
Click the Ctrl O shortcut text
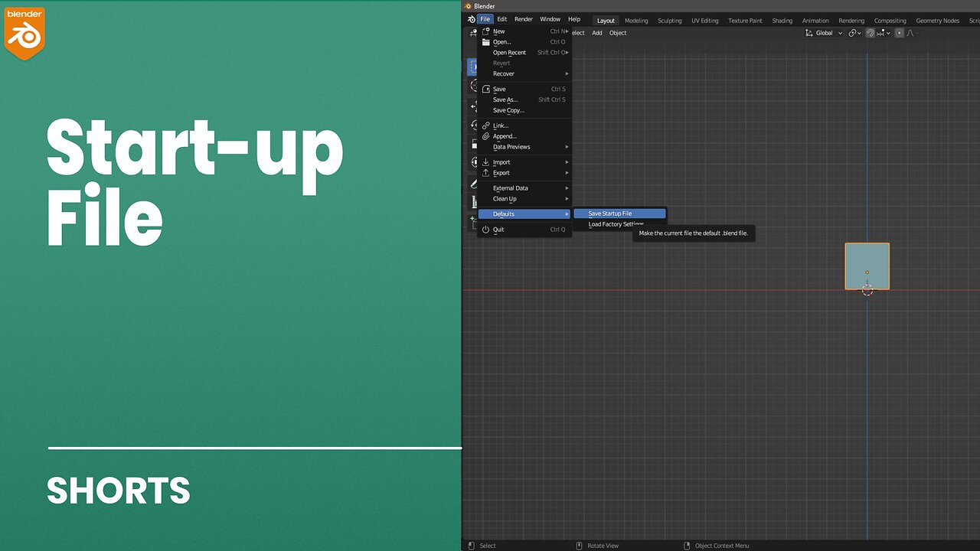(558, 42)
